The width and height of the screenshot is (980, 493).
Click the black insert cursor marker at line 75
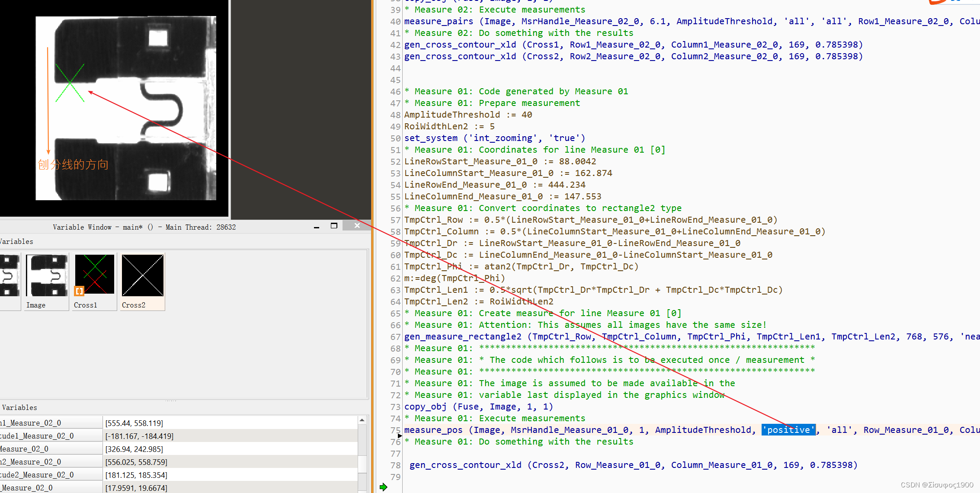400,436
